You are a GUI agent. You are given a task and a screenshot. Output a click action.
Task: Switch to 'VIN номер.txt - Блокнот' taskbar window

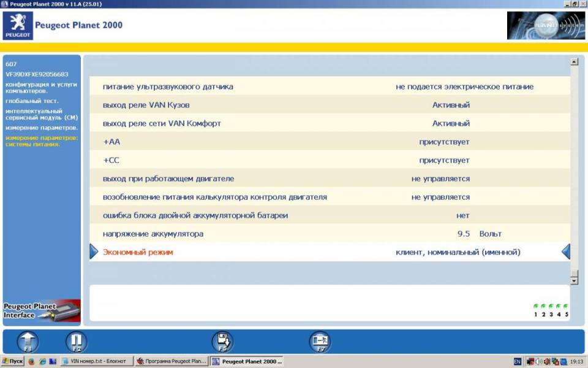tap(97, 362)
